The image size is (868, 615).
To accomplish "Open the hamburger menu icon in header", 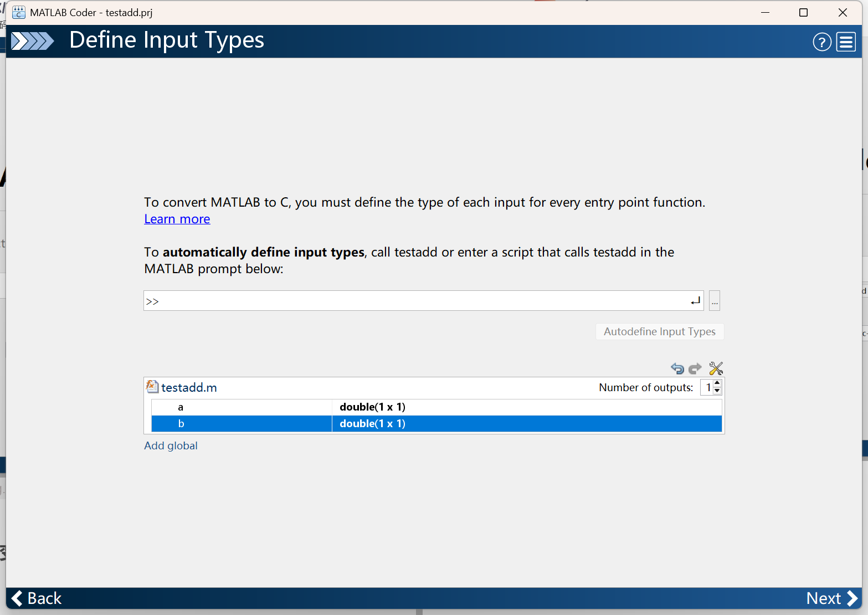I will [846, 42].
